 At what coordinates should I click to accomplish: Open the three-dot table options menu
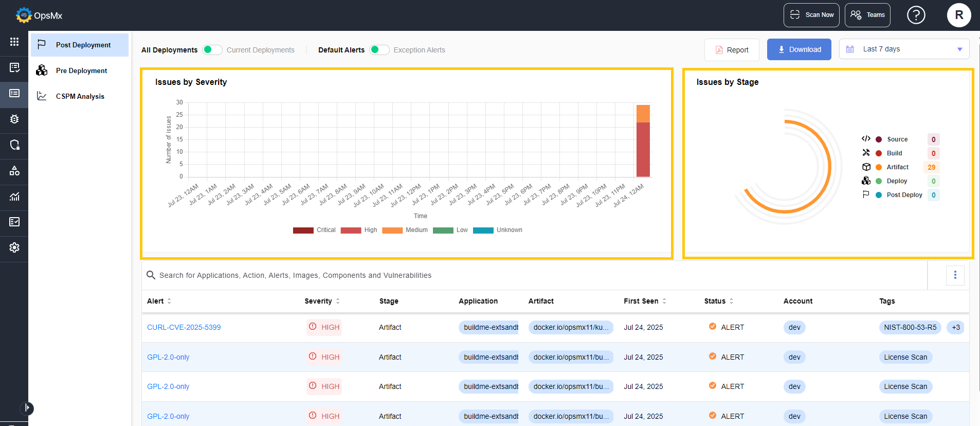click(x=955, y=275)
